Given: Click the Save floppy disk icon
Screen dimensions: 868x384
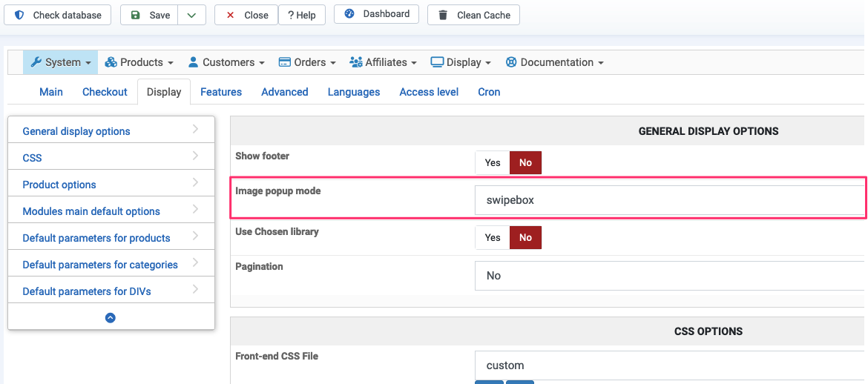Looking at the screenshot, I should 136,15.
